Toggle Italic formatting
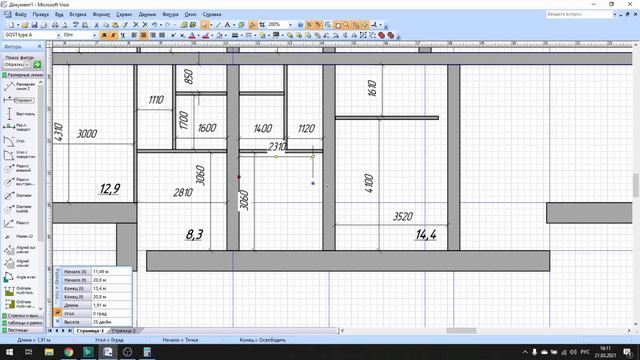 point(113,35)
